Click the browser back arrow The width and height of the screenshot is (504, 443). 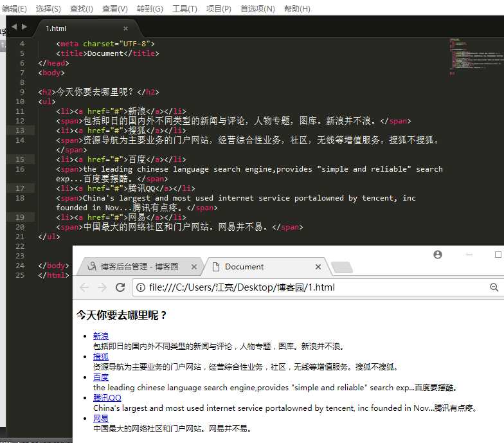[x=84, y=287]
